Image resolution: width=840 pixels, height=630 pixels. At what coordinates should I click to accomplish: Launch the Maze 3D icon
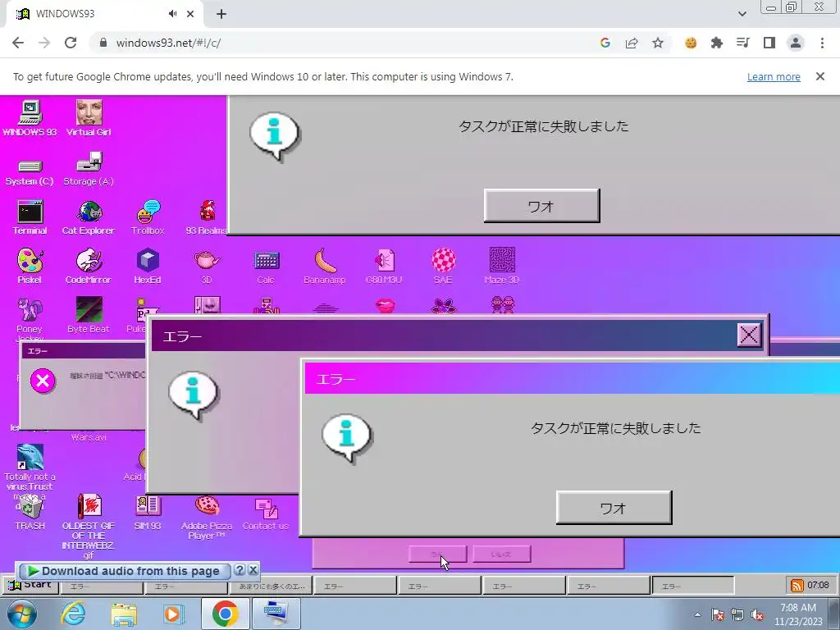tap(502, 267)
